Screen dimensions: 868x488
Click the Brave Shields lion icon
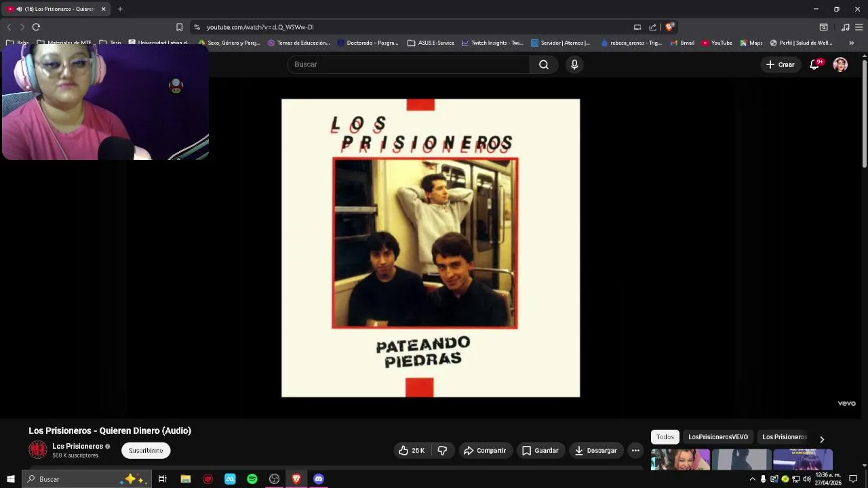669,27
